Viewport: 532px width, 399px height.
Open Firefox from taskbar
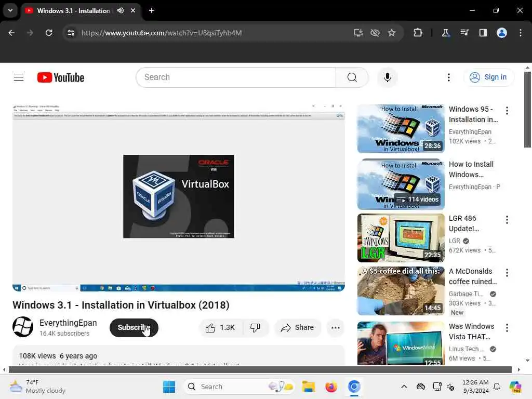331,387
